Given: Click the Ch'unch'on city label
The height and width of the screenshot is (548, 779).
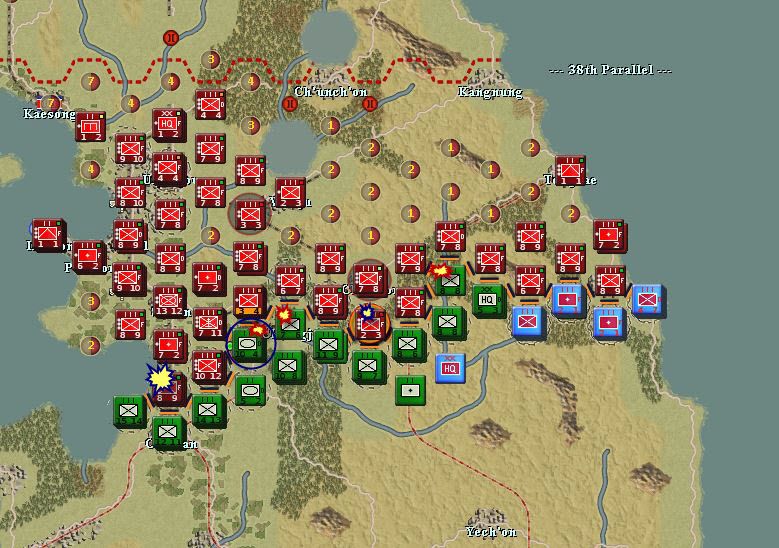Looking at the screenshot, I should tap(331, 92).
